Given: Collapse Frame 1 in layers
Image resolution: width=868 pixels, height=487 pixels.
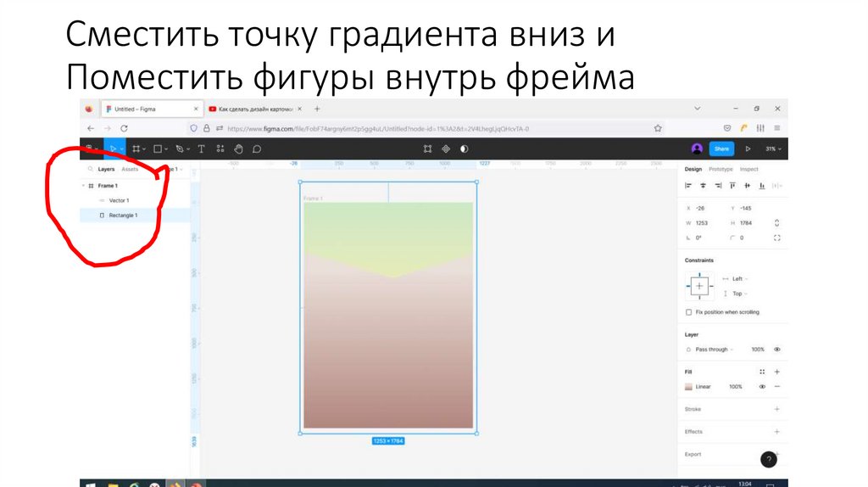Looking at the screenshot, I should 84,186.
